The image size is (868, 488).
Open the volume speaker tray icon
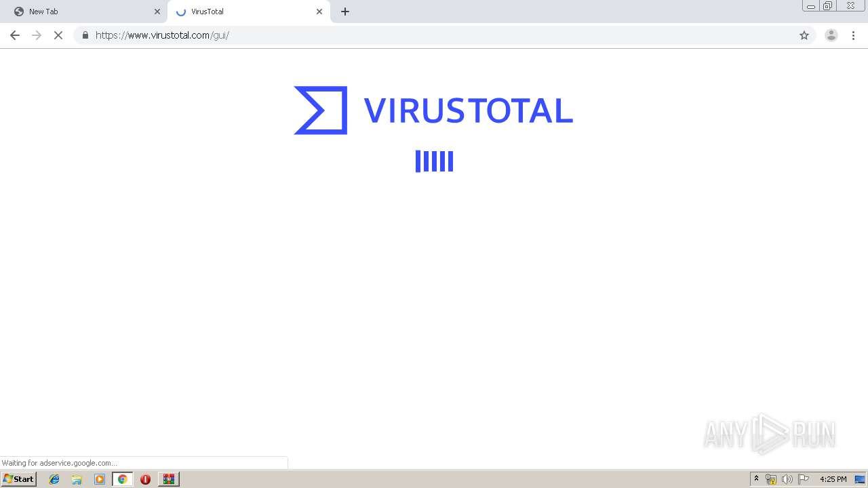tap(787, 479)
